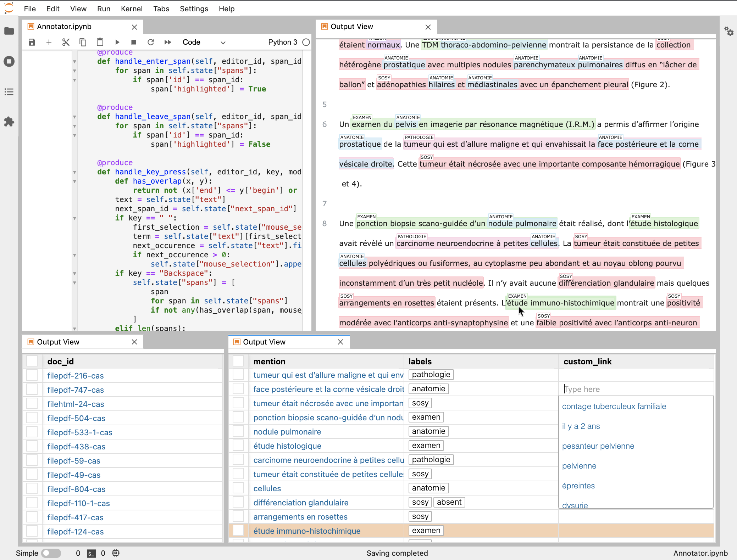
Task: Insert a cell below with the plus icon
Action: (x=49, y=42)
